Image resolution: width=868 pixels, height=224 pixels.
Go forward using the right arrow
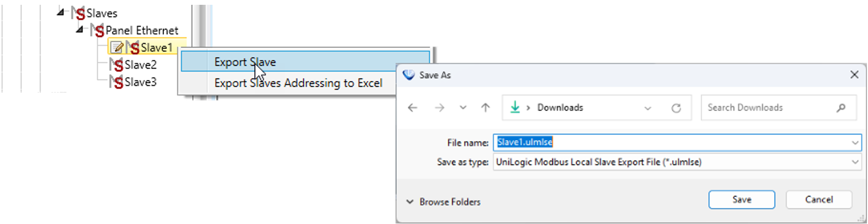tap(439, 108)
